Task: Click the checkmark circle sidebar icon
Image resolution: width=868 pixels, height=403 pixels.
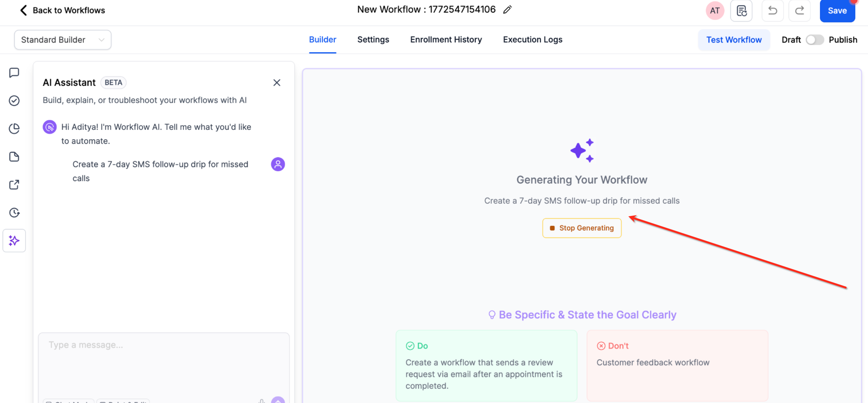Action: tap(14, 100)
